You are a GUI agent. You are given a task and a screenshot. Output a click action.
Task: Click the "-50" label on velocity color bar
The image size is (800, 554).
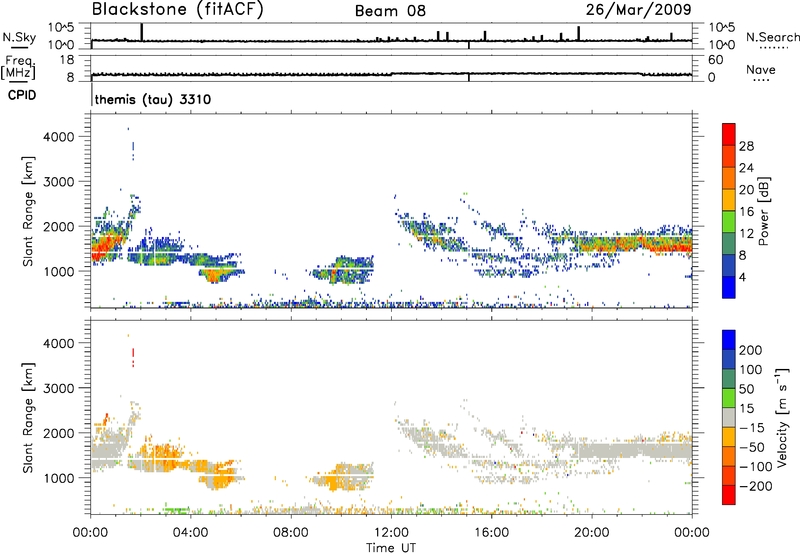752,447
